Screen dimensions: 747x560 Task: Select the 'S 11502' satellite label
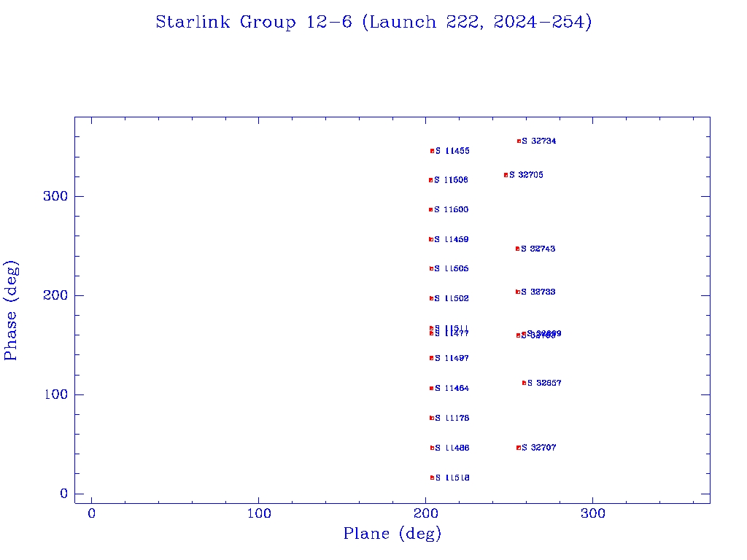tap(452, 298)
